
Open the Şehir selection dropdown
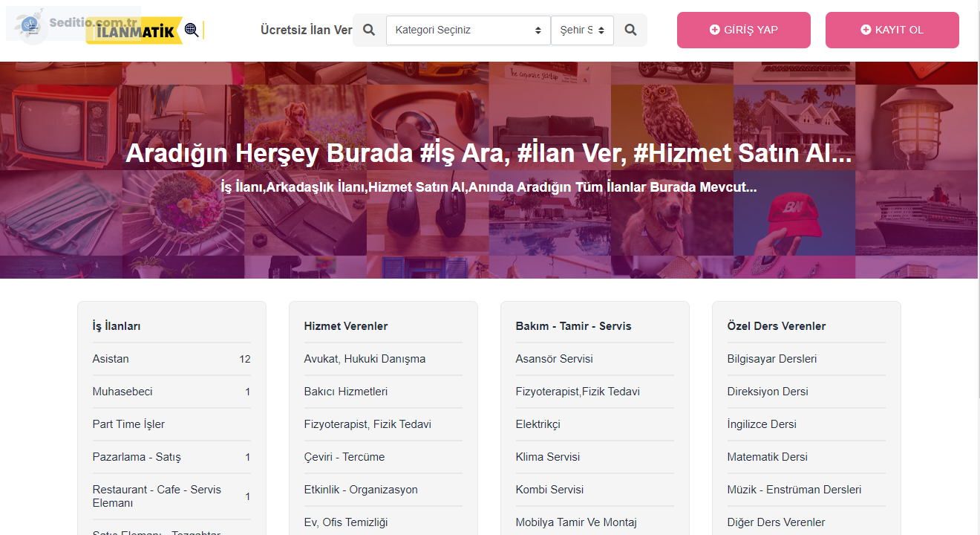click(582, 30)
